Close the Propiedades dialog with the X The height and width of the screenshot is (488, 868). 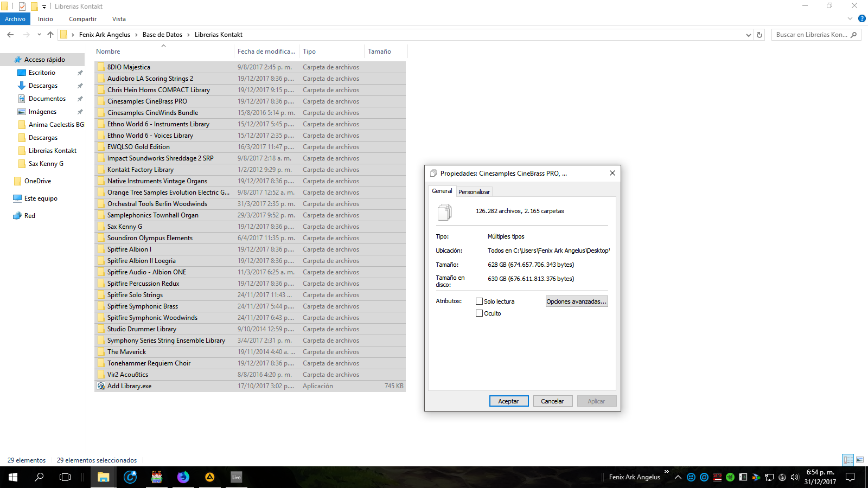[612, 173]
